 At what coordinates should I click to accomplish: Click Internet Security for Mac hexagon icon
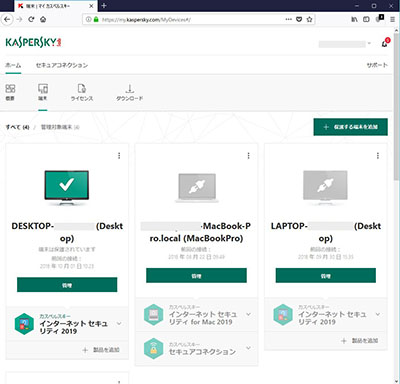point(153,315)
